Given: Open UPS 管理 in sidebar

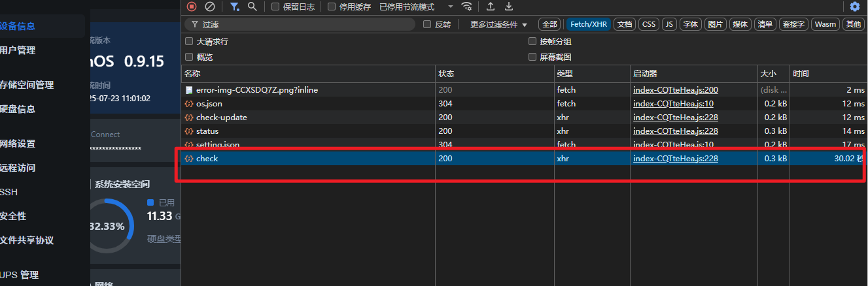Looking at the screenshot, I should 19,275.
